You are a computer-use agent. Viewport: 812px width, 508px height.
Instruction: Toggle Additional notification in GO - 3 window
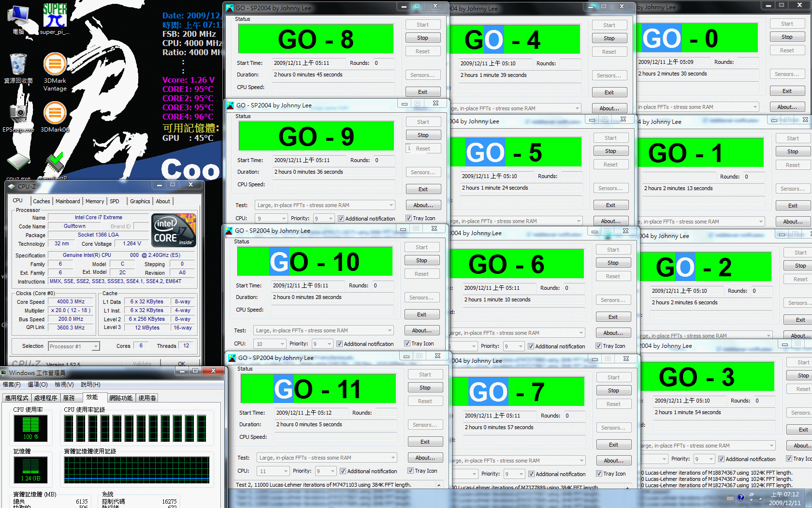point(747,459)
